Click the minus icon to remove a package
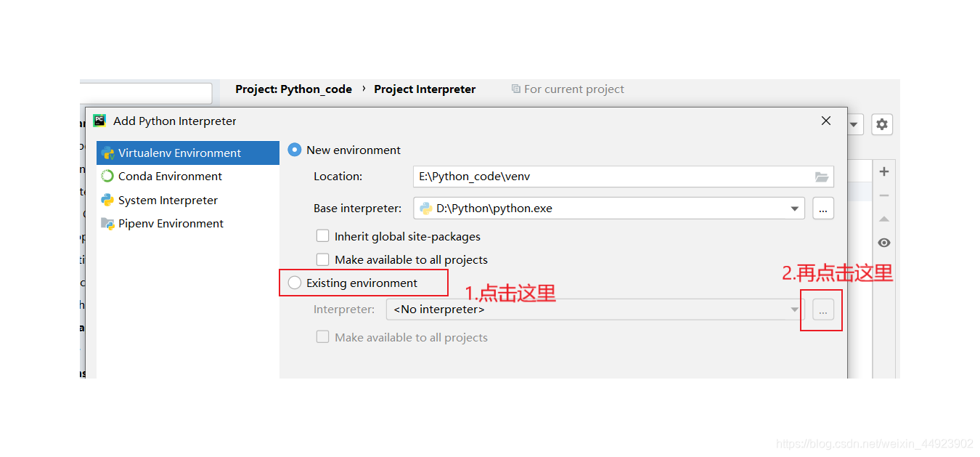Screen dimensions: 980x457 click(883, 195)
